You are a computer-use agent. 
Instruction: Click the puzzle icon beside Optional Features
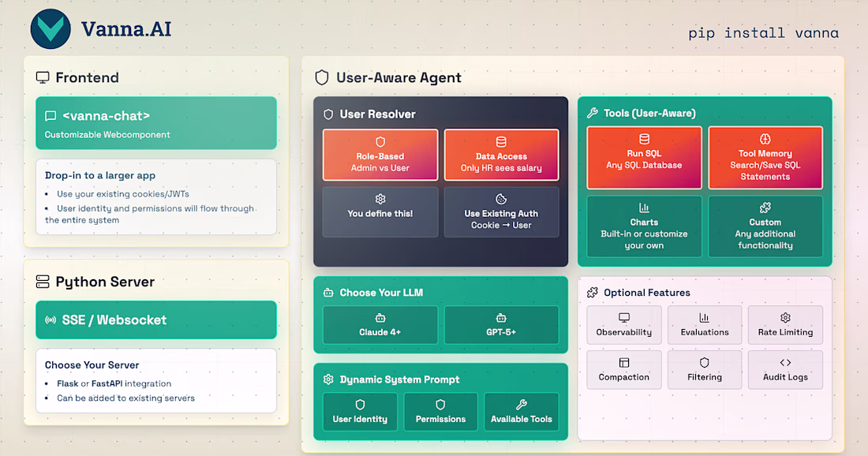pyautogui.click(x=593, y=292)
